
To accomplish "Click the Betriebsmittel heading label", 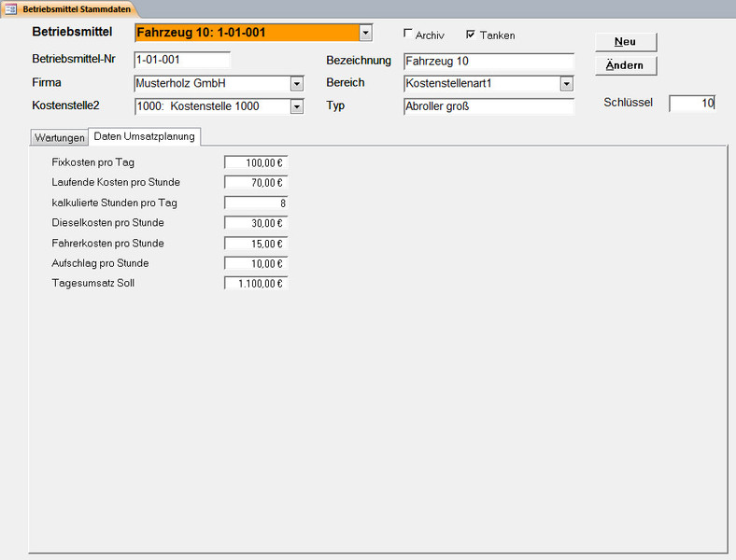I will (x=72, y=32).
